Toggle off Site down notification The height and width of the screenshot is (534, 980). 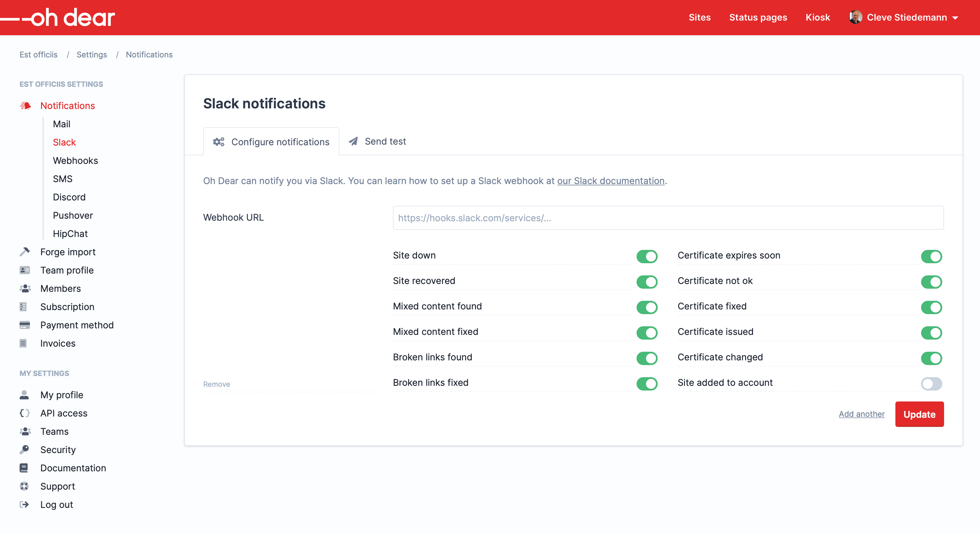pyautogui.click(x=647, y=256)
